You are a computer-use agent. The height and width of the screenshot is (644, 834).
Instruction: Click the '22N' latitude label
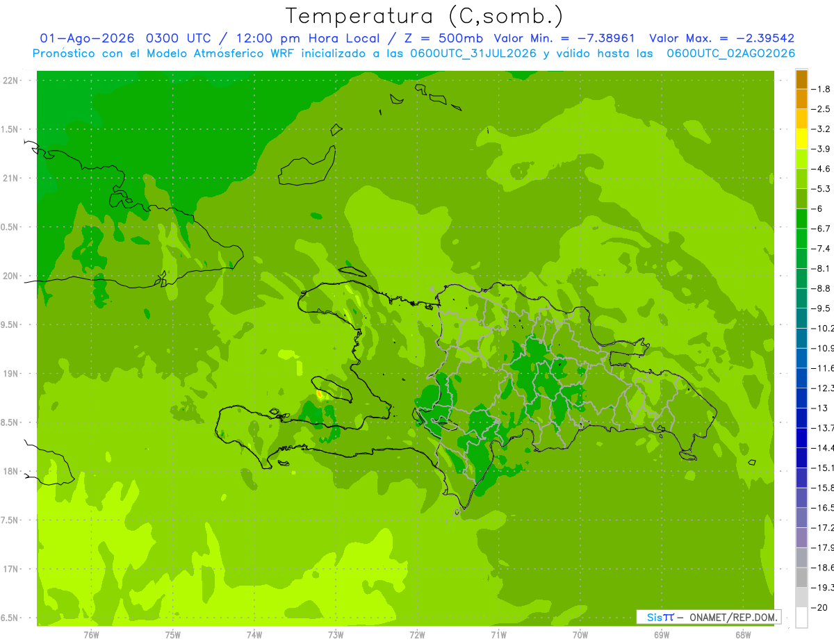[x=11, y=81]
